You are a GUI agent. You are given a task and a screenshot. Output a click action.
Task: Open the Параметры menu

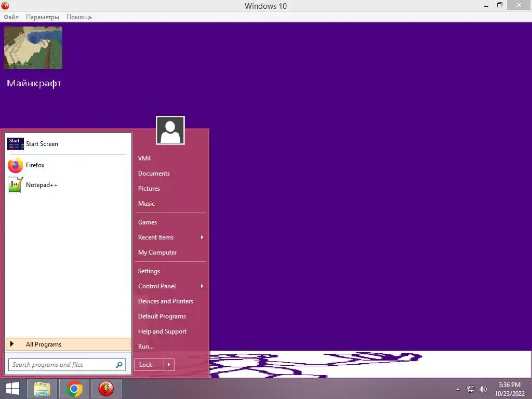coord(43,17)
